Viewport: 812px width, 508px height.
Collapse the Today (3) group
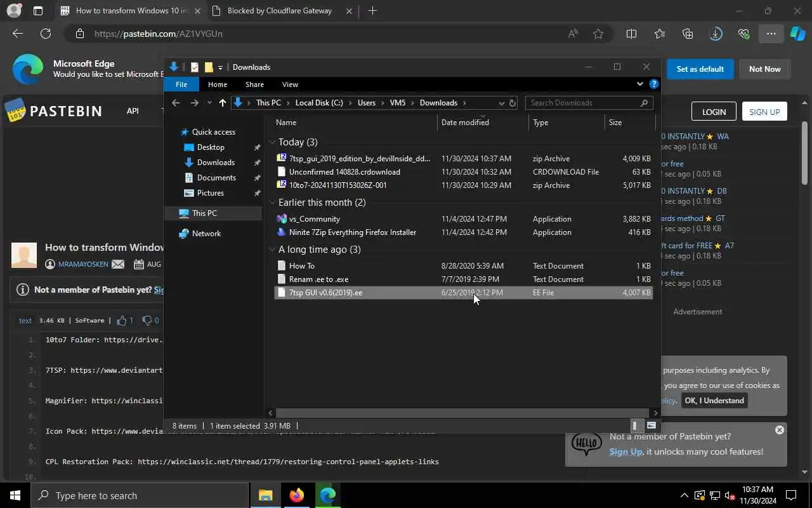tap(272, 142)
